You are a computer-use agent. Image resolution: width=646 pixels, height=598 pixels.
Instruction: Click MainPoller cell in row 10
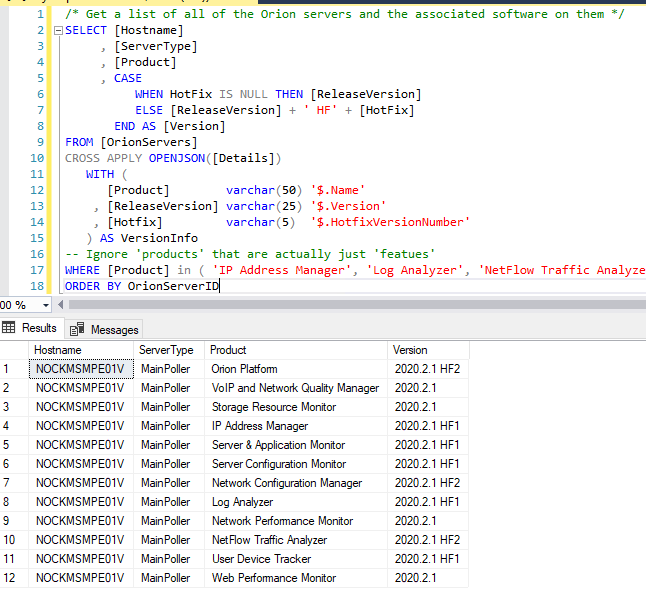tap(169, 539)
